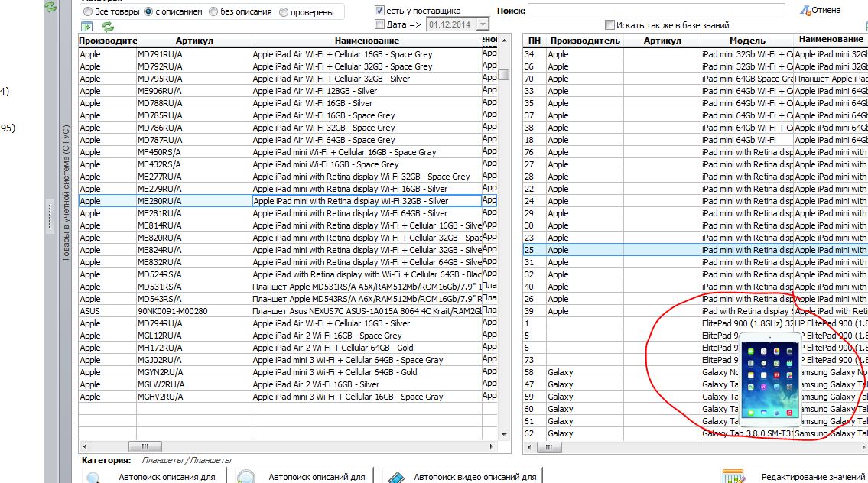This screenshot has width=868, height=483.
Task: Click the left table scroll-up arrow
Action: pyautogui.click(x=504, y=41)
